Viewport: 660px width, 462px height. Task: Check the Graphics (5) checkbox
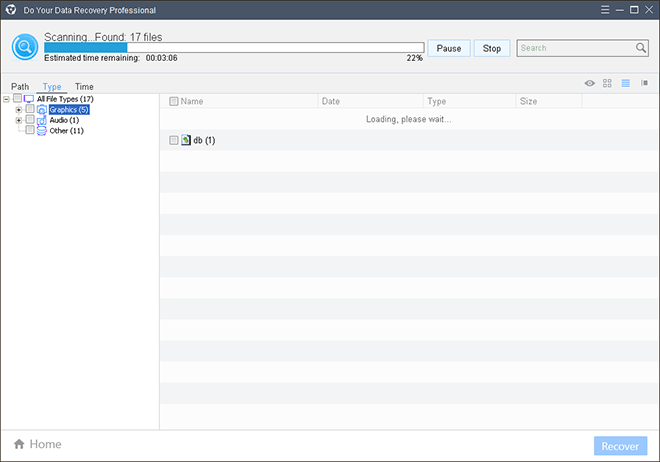coord(30,109)
